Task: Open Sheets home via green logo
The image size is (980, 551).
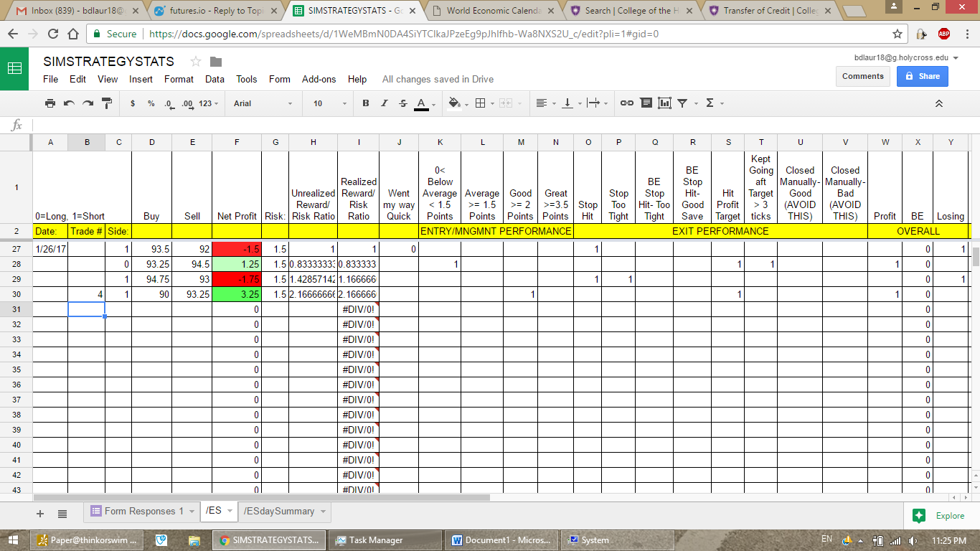Action: coord(14,68)
